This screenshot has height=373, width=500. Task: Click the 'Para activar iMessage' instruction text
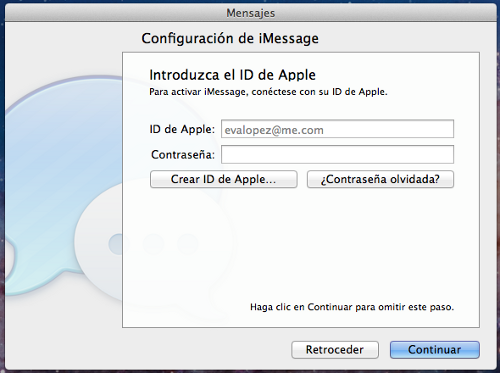268,92
